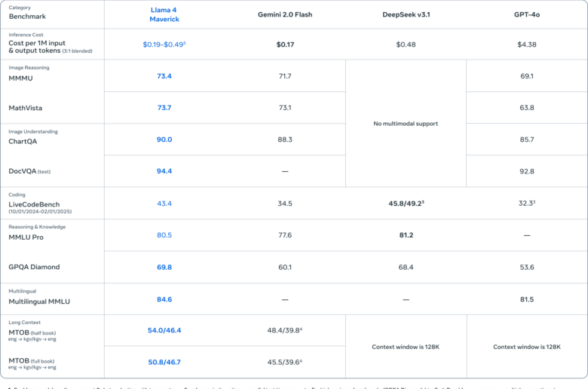This screenshot has height=389, width=588.
Task: Select the 60.1 GPQA Diamond score
Action: coord(285,268)
